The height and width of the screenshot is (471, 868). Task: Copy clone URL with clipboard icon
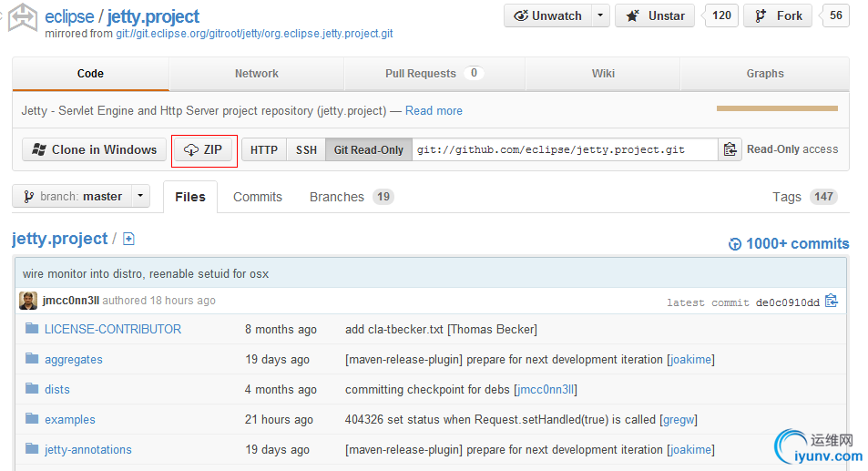pyautogui.click(x=730, y=150)
